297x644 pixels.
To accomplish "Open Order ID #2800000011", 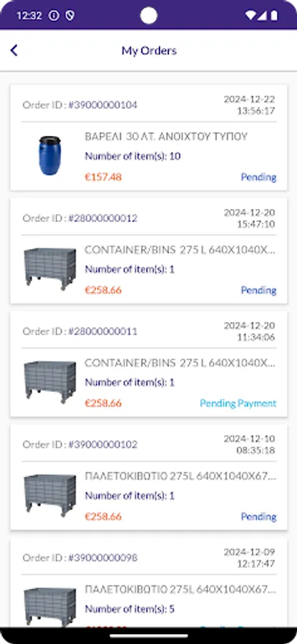I will pyautogui.click(x=80, y=331).
